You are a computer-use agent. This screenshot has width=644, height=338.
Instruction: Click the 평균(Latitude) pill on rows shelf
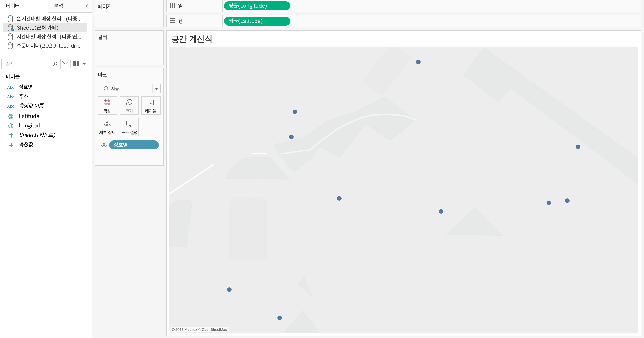coord(257,21)
